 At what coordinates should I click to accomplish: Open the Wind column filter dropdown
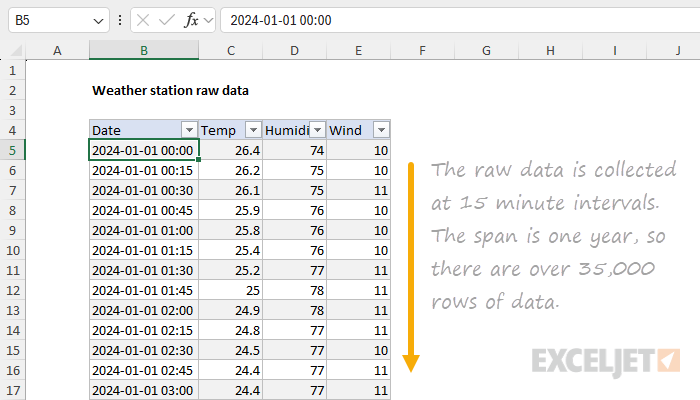(x=381, y=130)
